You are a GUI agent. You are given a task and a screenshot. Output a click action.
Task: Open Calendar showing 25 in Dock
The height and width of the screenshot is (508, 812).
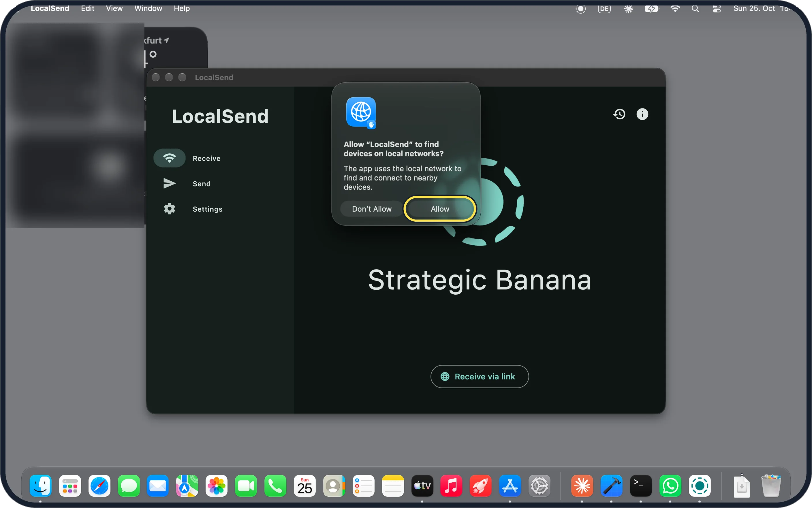(x=304, y=486)
